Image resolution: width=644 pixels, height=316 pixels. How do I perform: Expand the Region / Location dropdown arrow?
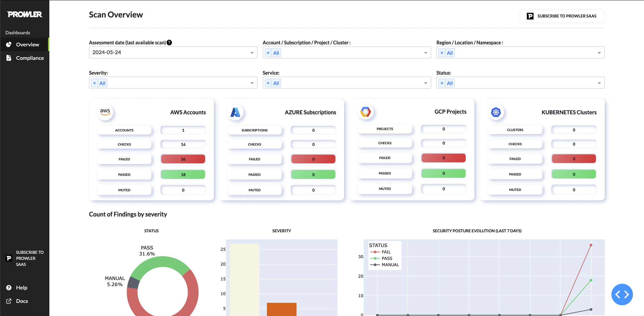click(x=599, y=53)
